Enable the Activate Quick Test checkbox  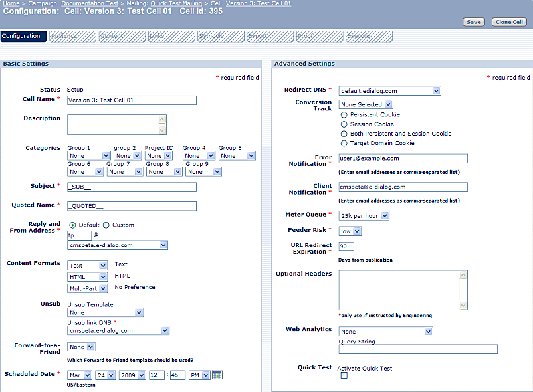[344, 376]
